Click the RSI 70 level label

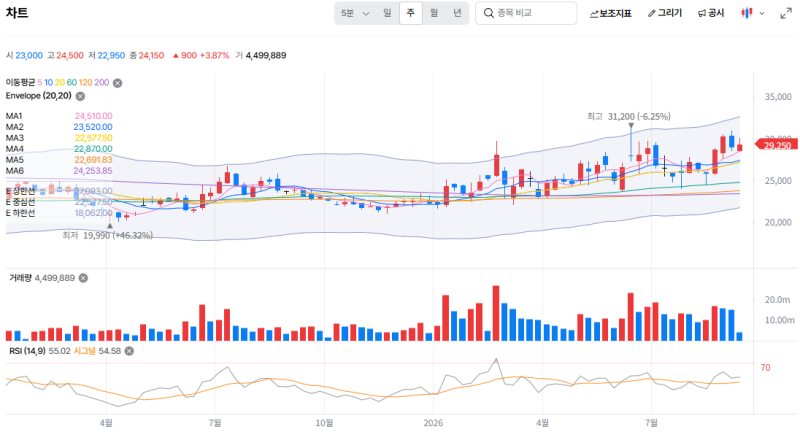coord(765,368)
